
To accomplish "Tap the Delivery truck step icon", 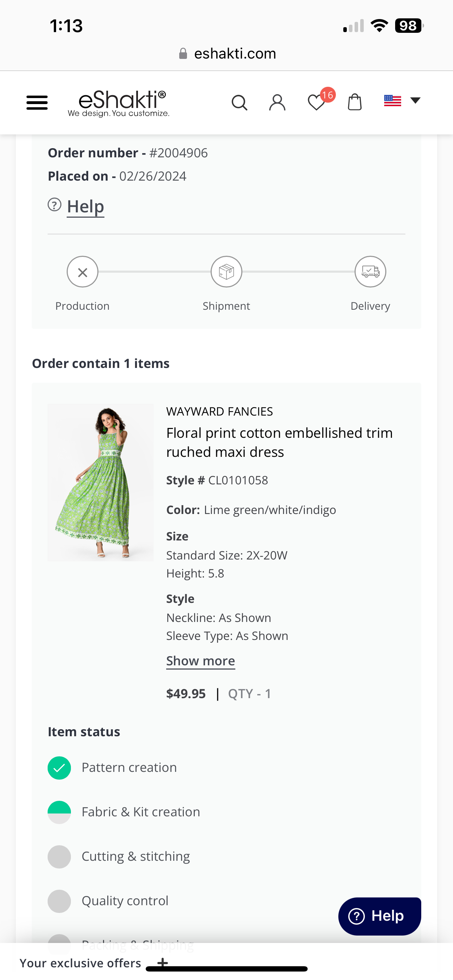I will tap(370, 272).
